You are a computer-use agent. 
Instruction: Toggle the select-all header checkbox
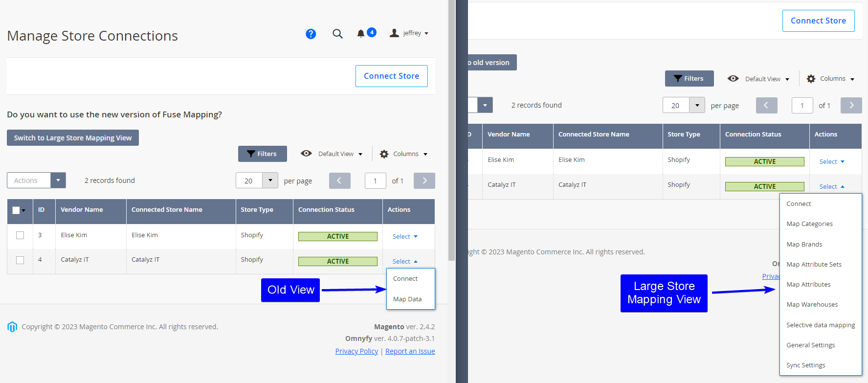[x=16, y=210]
